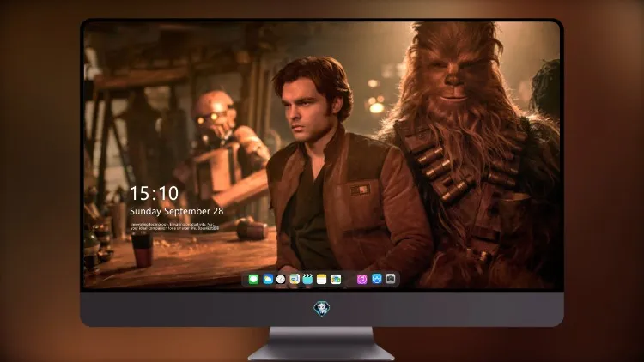Click the Sunday September 28 date text
Viewport: 644px width, 362px height.
coord(177,211)
